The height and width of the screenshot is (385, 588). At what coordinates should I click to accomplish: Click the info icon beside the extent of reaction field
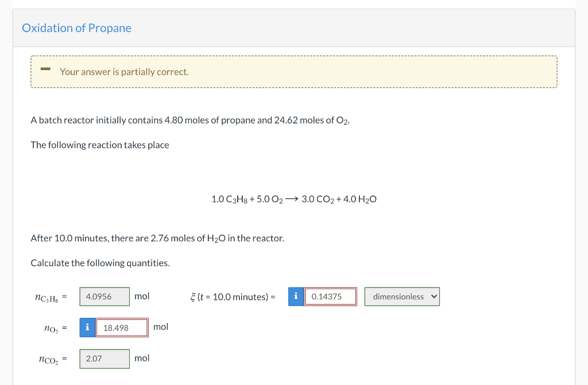click(295, 297)
